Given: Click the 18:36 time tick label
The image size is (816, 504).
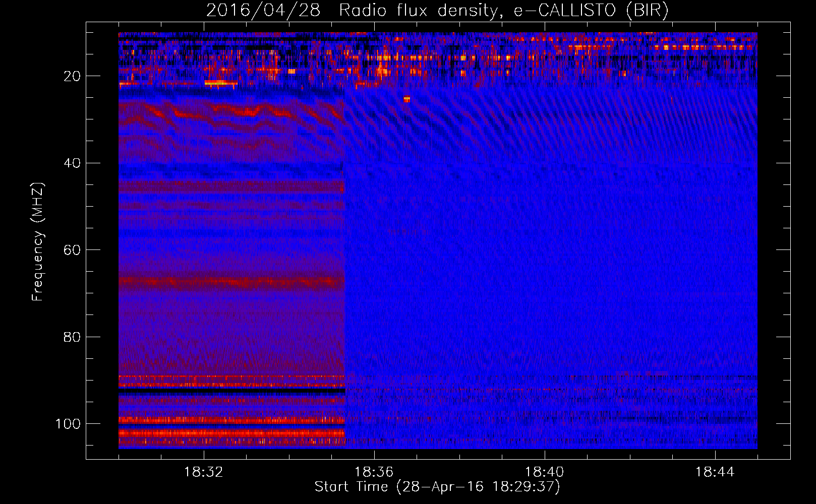Looking at the screenshot, I should [374, 472].
